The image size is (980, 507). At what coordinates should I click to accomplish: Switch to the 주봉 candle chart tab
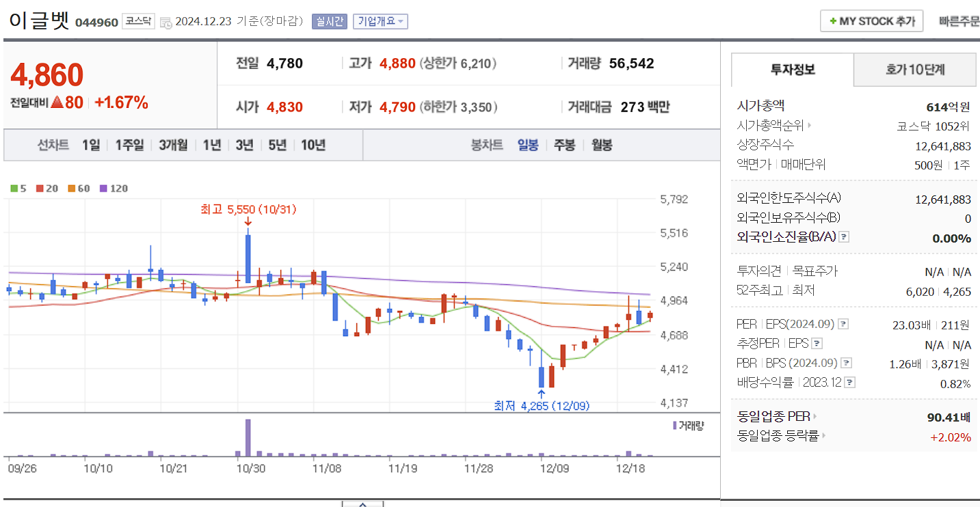(x=564, y=146)
